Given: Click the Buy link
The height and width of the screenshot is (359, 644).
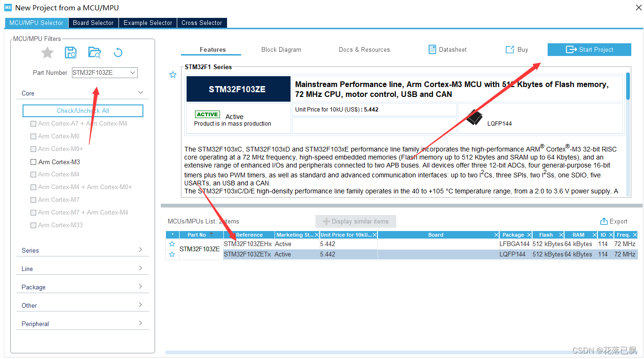Looking at the screenshot, I should click(517, 49).
